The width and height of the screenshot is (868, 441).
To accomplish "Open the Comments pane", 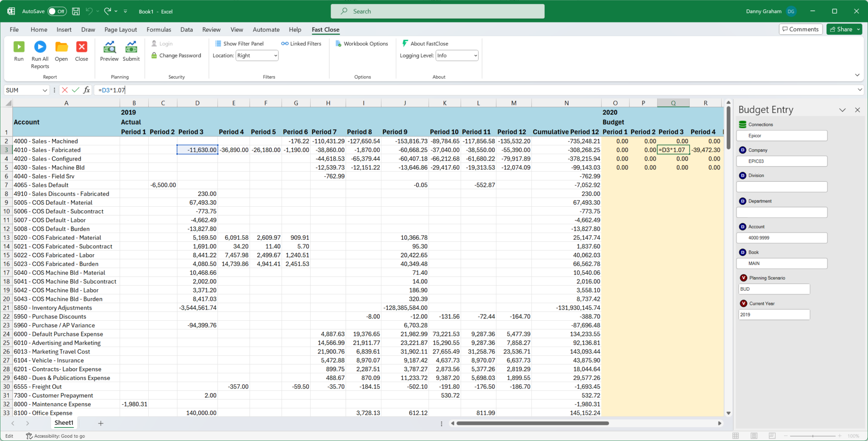I will (x=800, y=29).
